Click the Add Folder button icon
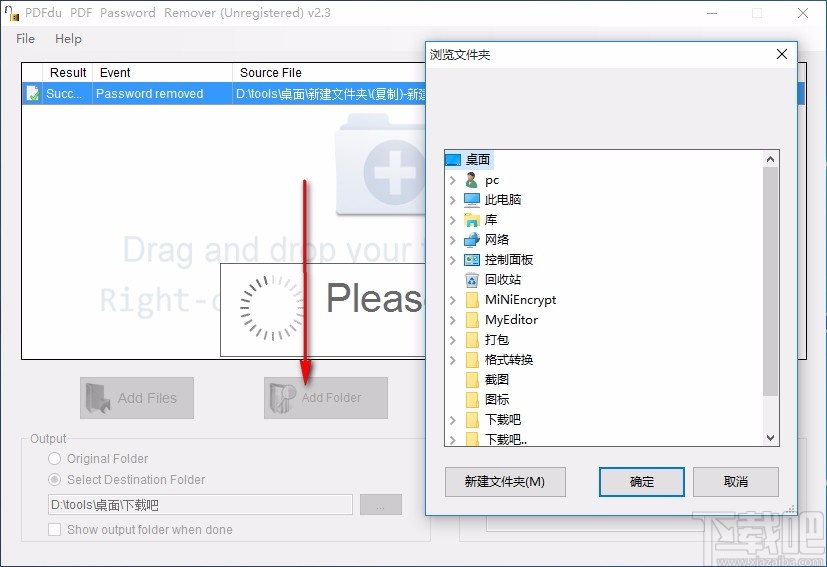The height and width of the screenshot is (567, 827). tap(282, 398)
